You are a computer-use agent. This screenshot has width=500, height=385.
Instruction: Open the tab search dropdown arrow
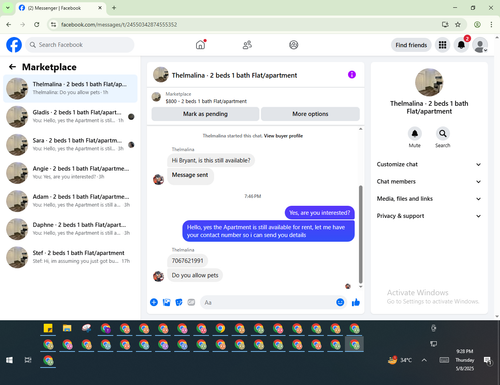(8, 8)
